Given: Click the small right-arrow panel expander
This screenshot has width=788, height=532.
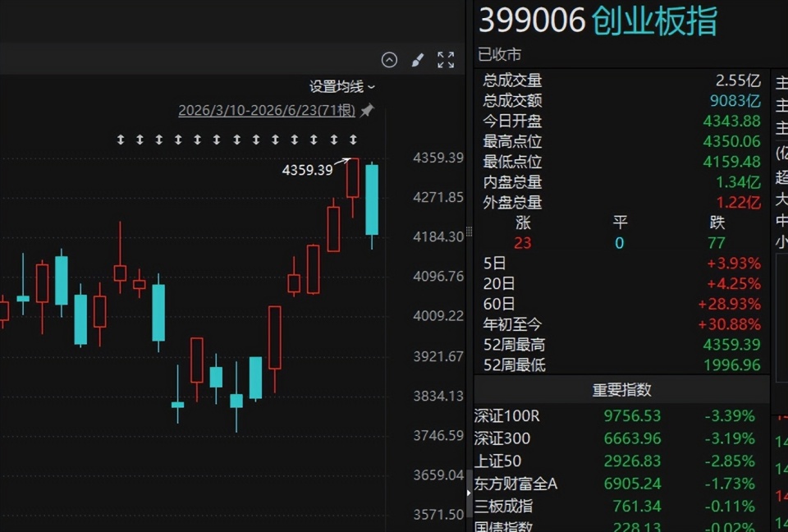Looking at the screenshot, I should [x=469, y=493].
